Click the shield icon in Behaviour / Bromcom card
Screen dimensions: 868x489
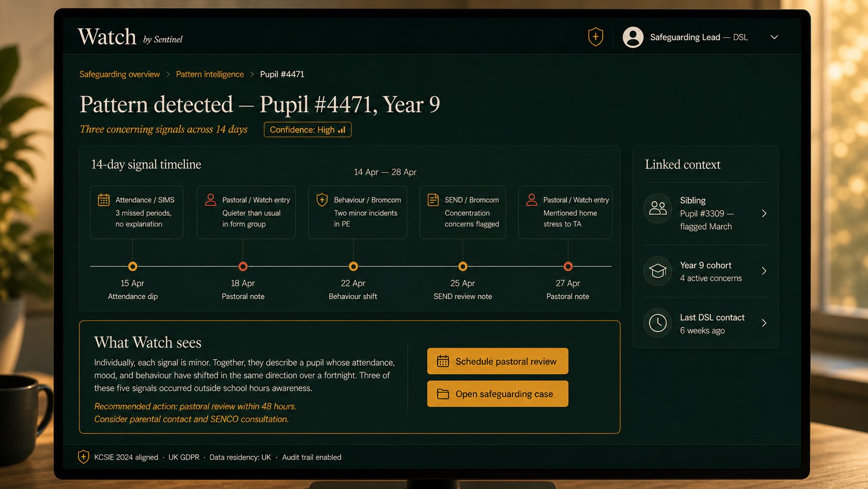322,200
